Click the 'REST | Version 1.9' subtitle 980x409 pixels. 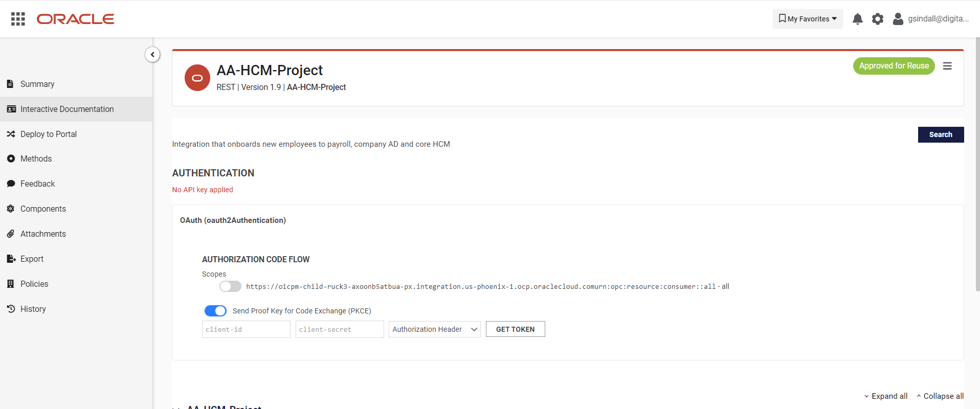[249, 87]
